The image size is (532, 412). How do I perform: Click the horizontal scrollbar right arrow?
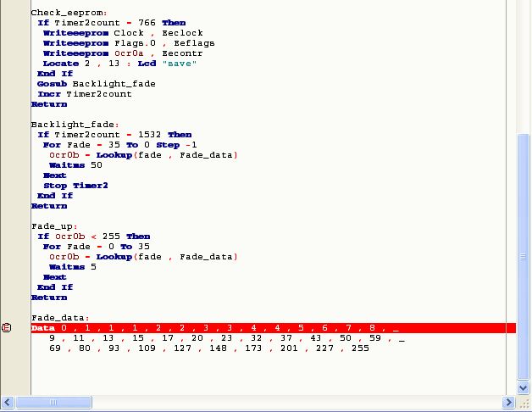pos(508,403)
